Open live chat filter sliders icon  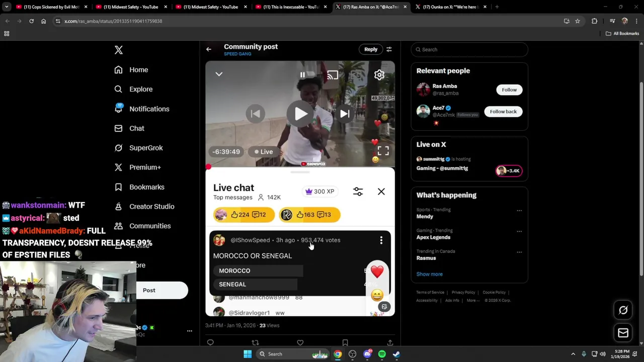click(x=358, y=192)
